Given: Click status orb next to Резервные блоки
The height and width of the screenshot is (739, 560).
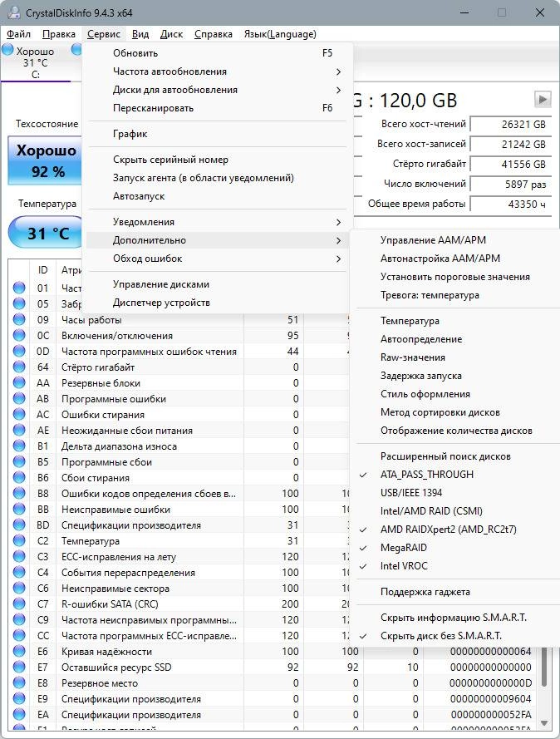Looking at the screenshot, I should (19, 382).
